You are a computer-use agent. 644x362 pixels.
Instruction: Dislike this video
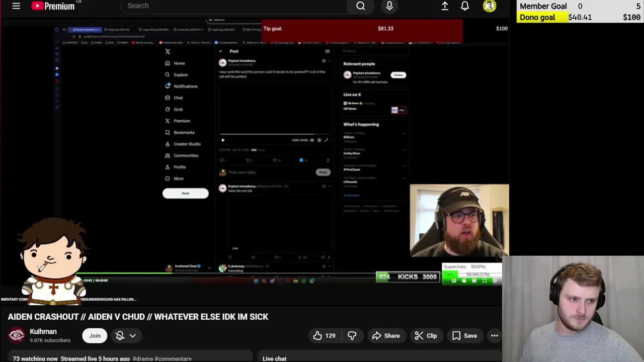click(352, 336)
